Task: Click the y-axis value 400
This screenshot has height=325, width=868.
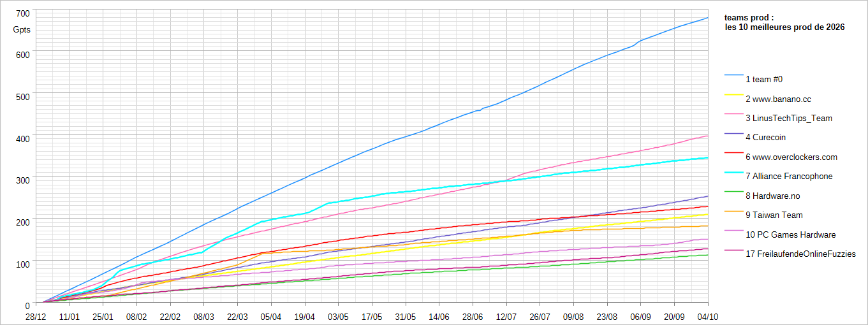Action: 23,139
